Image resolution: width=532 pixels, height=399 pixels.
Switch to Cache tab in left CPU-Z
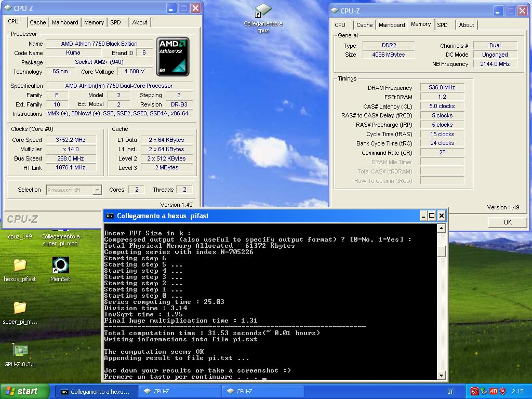37,22
